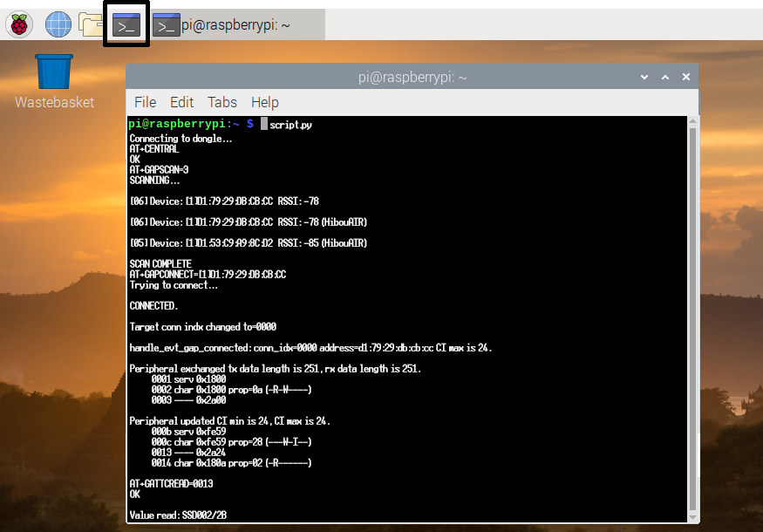Click the terminal title bar text
The width and height of the screenshot is (763, 532).
click(412, 77)
